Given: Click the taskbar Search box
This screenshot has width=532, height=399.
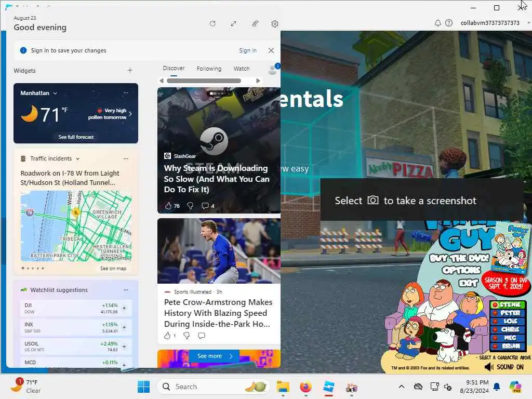Looking at the screenshot, I should (213, 387).
